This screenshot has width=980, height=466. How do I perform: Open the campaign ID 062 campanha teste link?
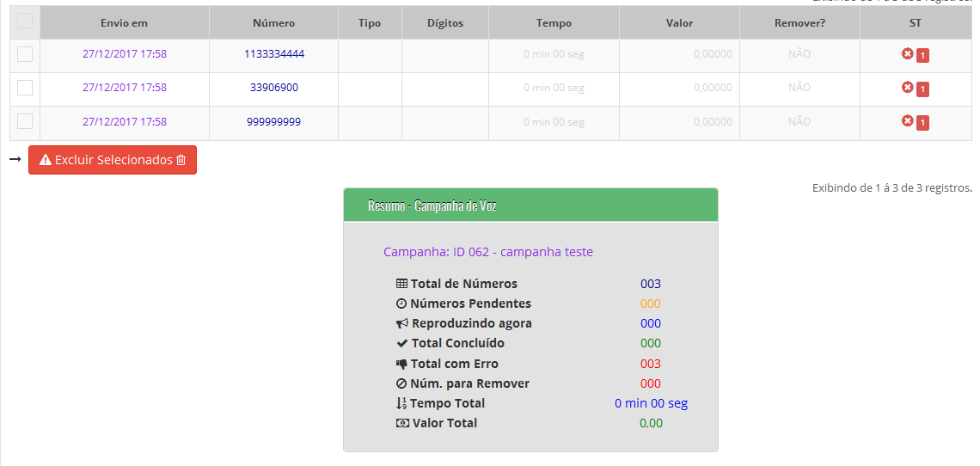[487, 252]
